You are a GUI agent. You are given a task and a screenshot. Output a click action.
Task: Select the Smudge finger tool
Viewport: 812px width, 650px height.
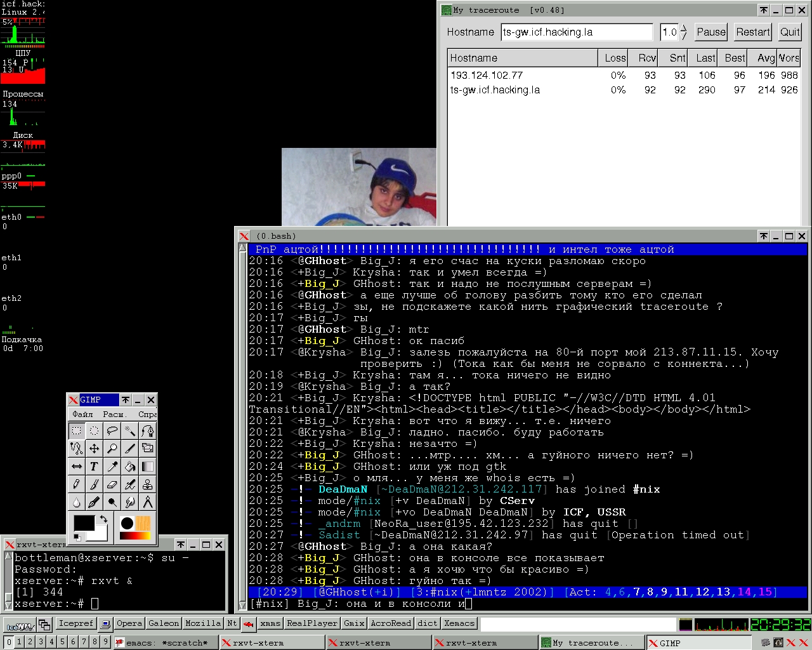pos(129,502)
